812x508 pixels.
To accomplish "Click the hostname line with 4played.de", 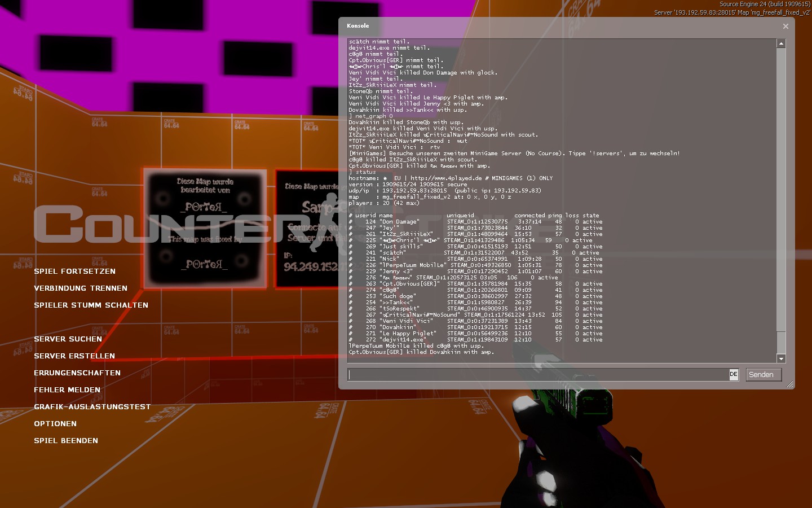I will click(x=451, y=178).
